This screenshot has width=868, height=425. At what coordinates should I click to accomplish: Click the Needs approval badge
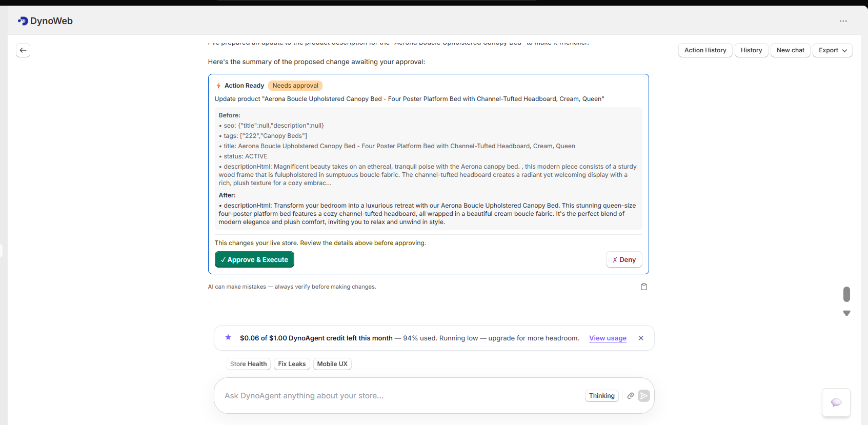pos(295,86)
